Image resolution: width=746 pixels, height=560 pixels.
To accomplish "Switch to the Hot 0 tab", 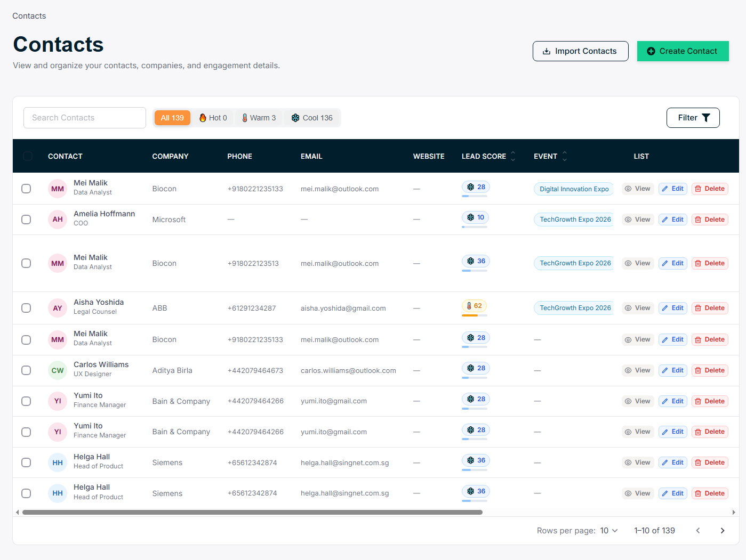I will click(213, 118).
